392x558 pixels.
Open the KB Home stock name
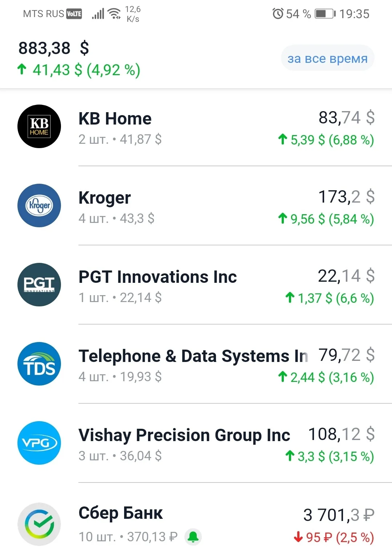115,119
